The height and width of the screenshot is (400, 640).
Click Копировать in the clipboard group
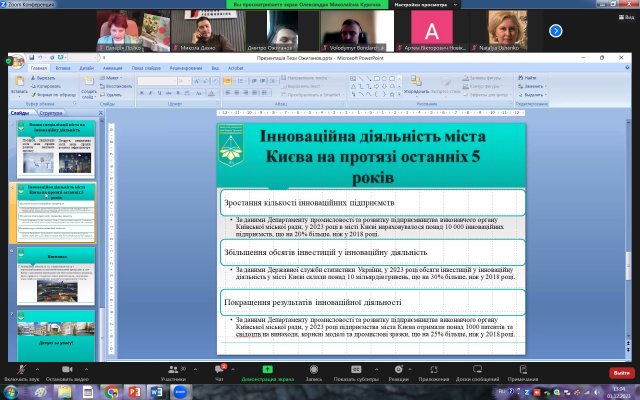[44, 86]
